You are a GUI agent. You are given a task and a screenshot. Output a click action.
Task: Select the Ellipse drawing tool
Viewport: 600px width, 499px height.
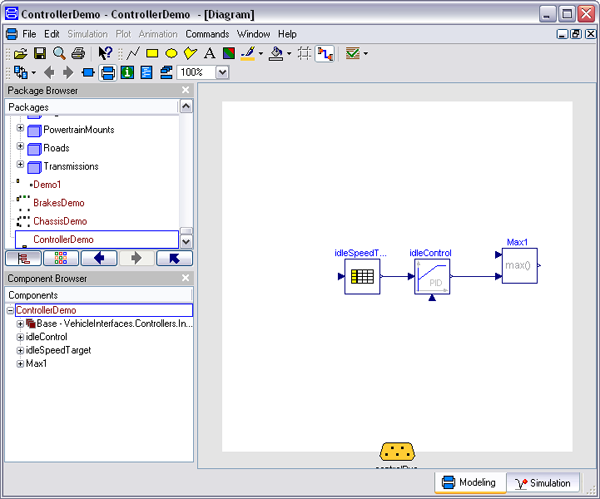pos(171,53)
